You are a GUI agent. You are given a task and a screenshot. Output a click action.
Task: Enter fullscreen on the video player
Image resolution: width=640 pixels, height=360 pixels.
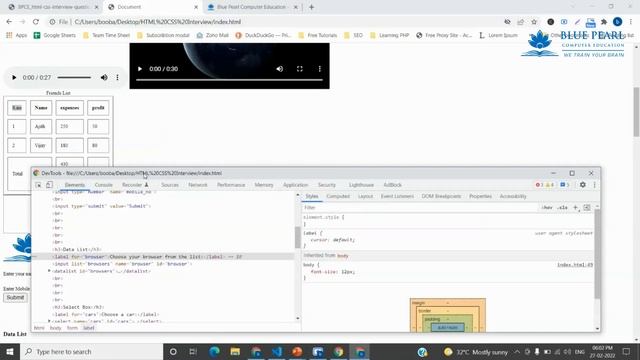pyautogui.click(x=300, y=69)
